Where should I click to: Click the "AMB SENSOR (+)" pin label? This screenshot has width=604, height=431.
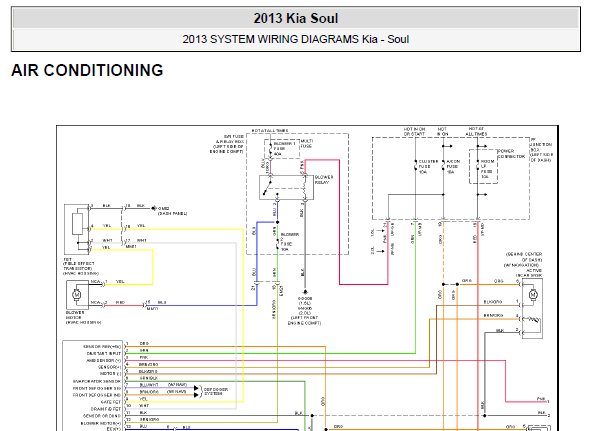click(x=103, y=361)
